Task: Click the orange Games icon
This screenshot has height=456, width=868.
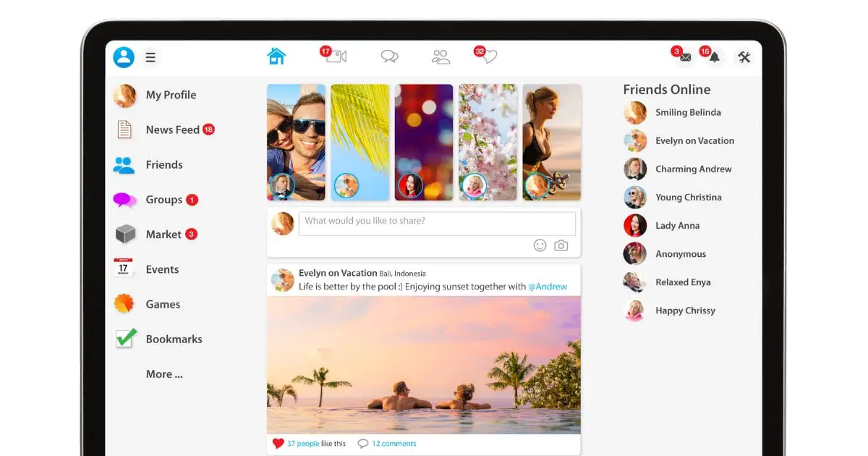Action: 124,304
